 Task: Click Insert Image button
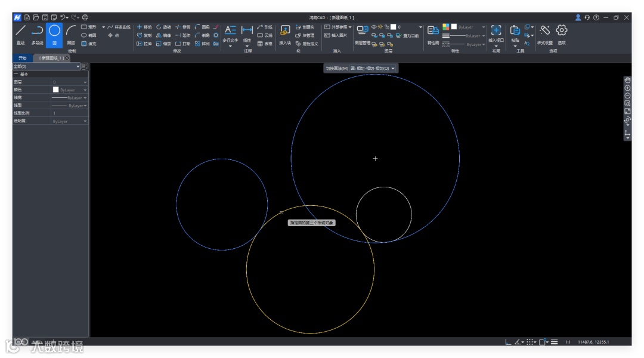click(336, 35)
